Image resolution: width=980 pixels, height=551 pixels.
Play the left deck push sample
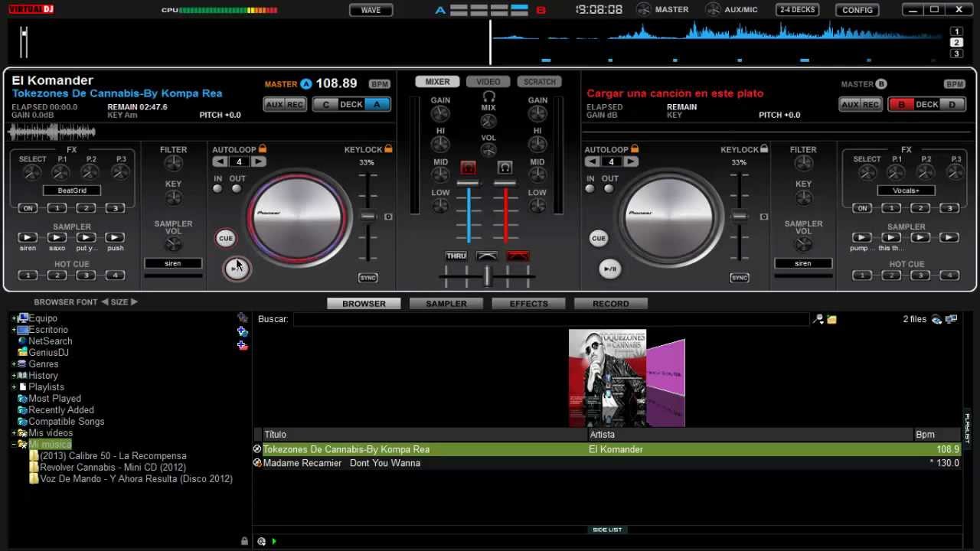point(115,238)
